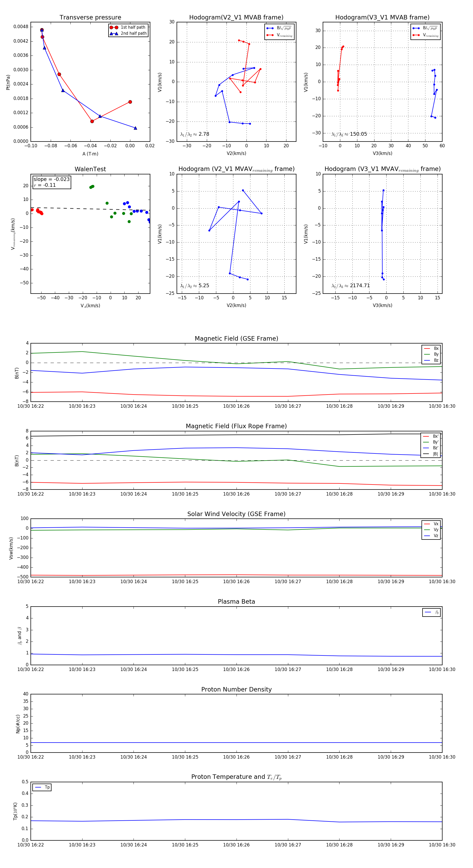Viewport: 473px width, 868px height.
Task: Click the λ1/λ2 ≈ 2.78 annotation
Action: coord(194,134)
